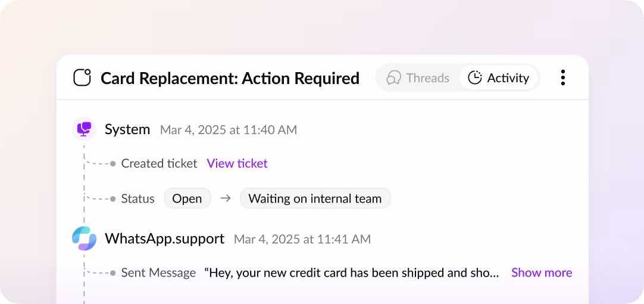Click the Waiting on internal team badge
This screenshot has height=304, width=644.
coord(315,198)
